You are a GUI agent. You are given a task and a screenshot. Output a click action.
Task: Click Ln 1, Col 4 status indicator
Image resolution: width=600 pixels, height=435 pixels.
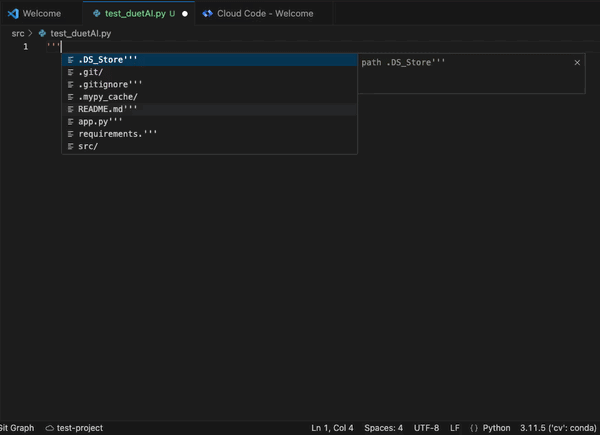(332, 428)
